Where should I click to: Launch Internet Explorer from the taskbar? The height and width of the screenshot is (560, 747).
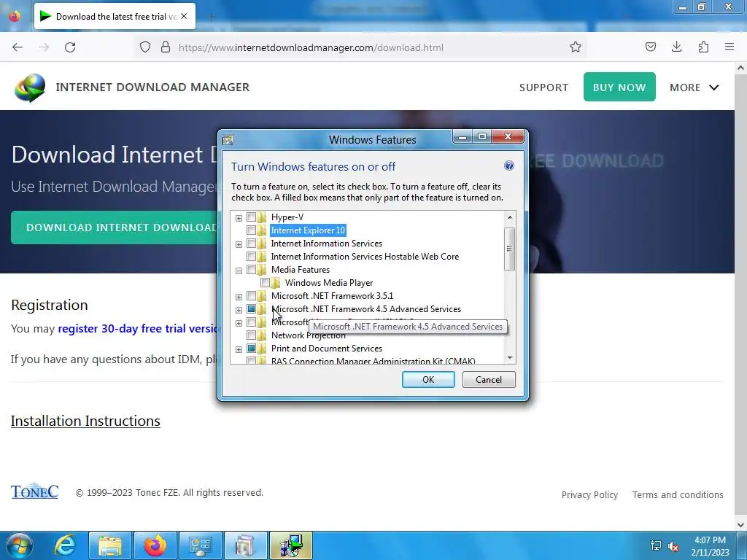[65, 545]
